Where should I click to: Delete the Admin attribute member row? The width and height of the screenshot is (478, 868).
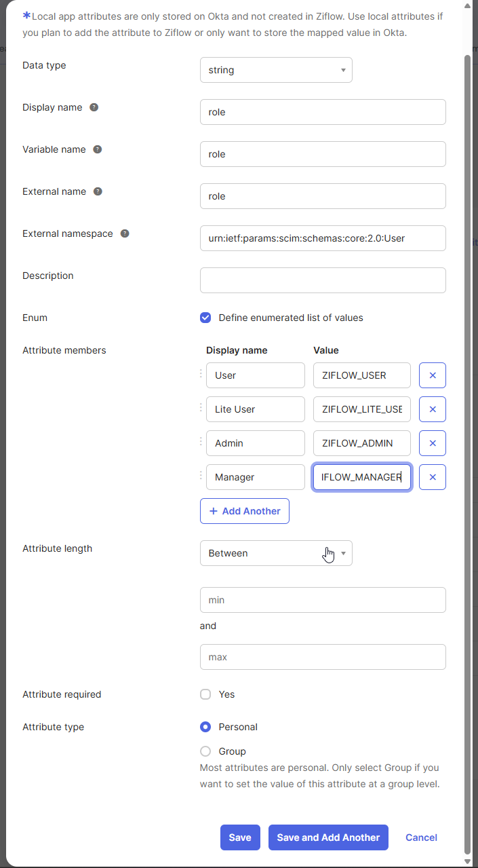[x=432, y=443]
